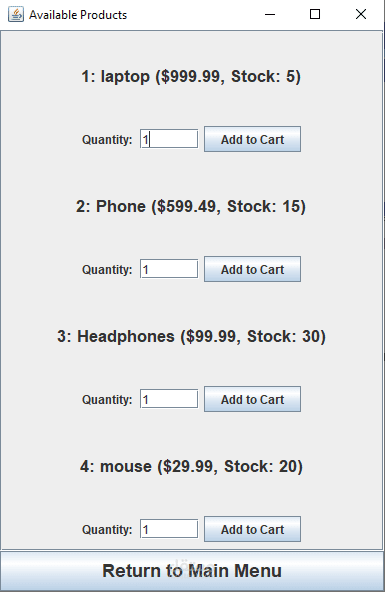Add the Phone to the cart
The image size is (385, 592).
click(252, 269)
